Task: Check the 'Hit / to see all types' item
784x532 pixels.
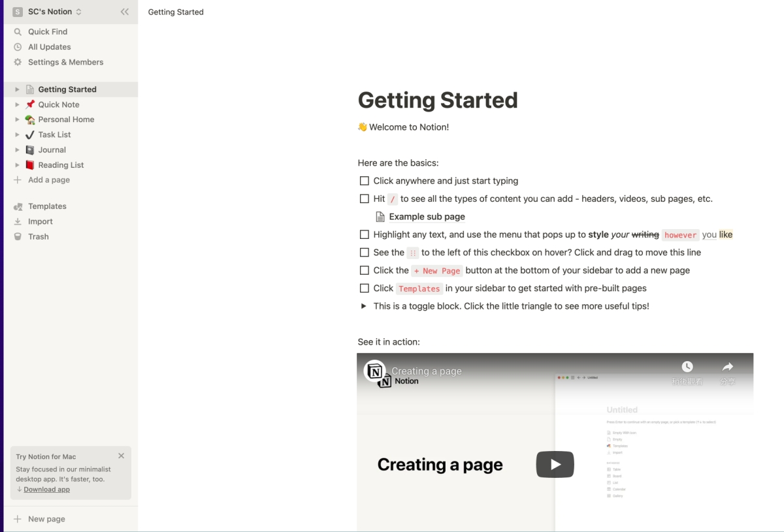Action: (x=365, y=198)
